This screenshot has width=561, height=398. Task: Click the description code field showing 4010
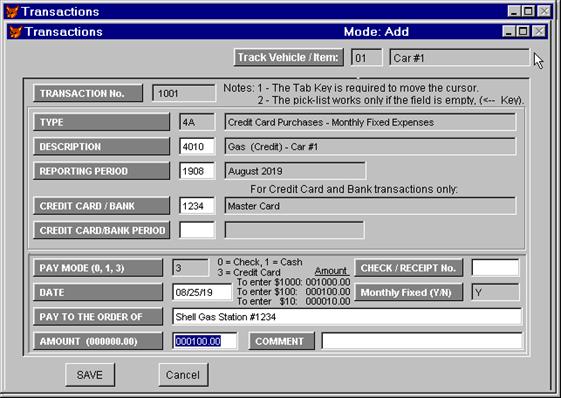[x=197, y=146]
